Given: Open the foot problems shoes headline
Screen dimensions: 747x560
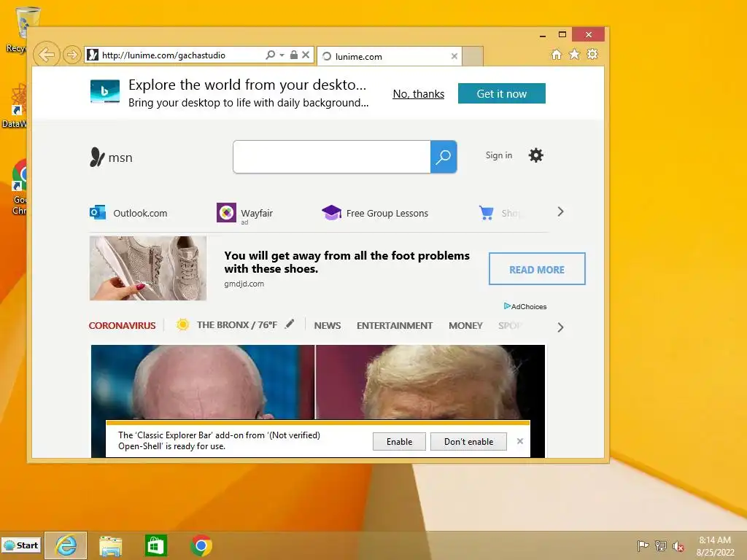Looking at the screenshot, I should tap(347, 262).
